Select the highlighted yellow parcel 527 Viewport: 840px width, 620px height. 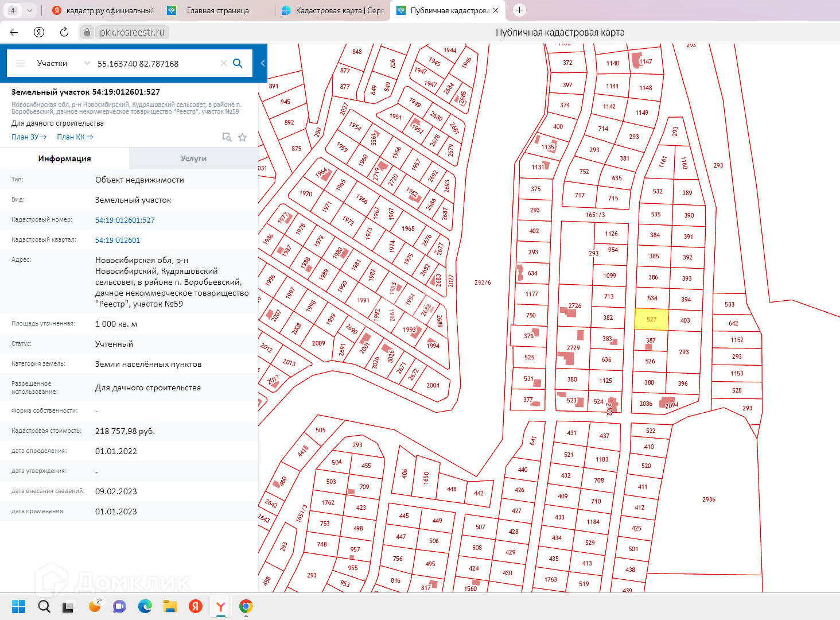[x=651, y=319]
